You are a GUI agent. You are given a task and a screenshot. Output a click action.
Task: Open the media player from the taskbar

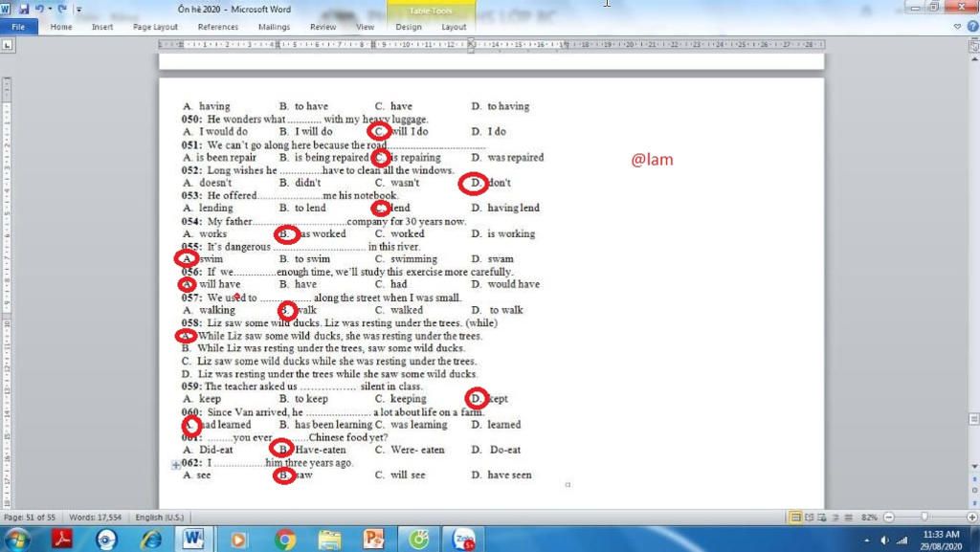coord(237,539)
